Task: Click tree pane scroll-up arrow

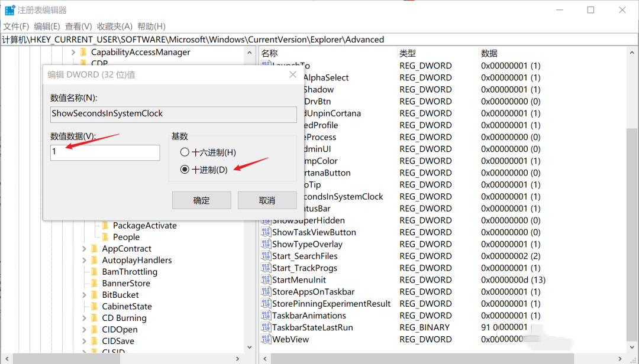Action: click(x=250, y=53)
